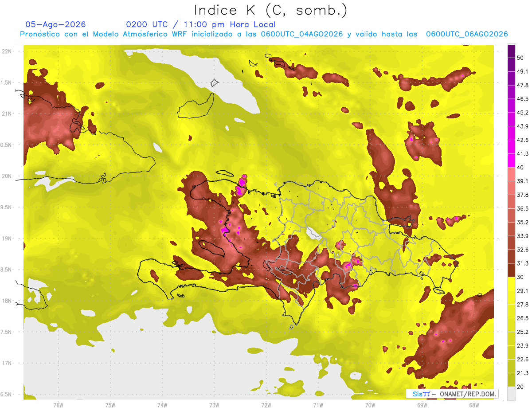Pick the darkest purple swatch above 50

click(x=511, y=51)
